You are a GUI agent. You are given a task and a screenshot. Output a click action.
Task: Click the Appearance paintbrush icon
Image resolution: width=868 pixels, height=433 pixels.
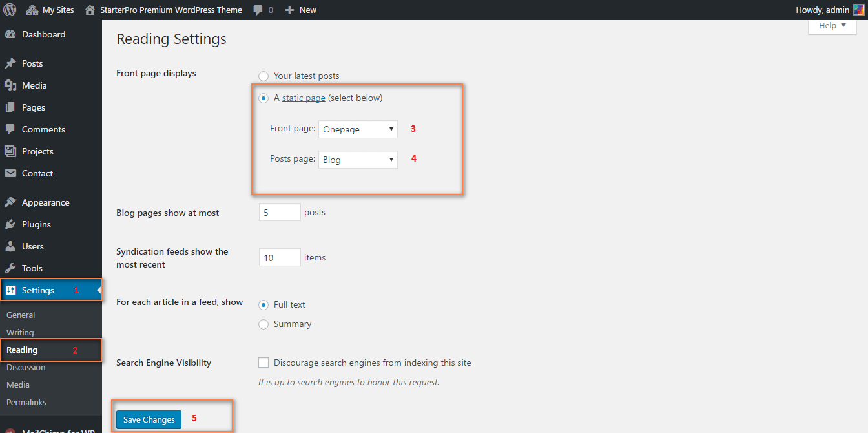coord(10,202)
